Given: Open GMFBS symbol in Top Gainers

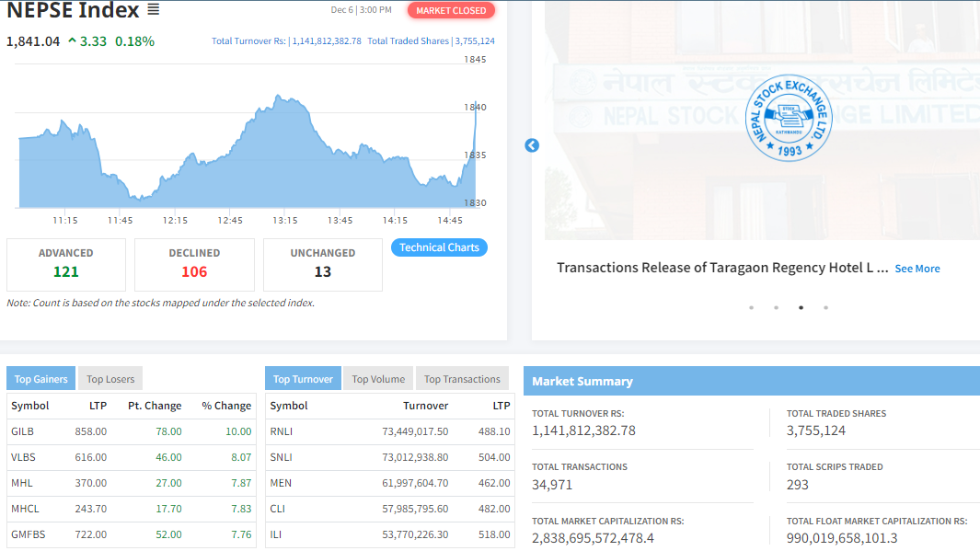Looking at the screenshot, I should [x=29, y=534].
